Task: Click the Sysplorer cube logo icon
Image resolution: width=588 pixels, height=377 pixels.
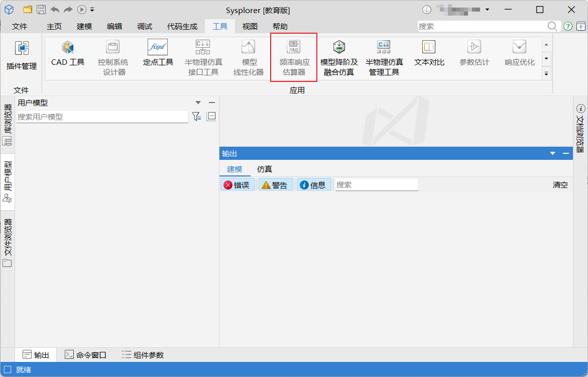Action: [x=9, y=10]
